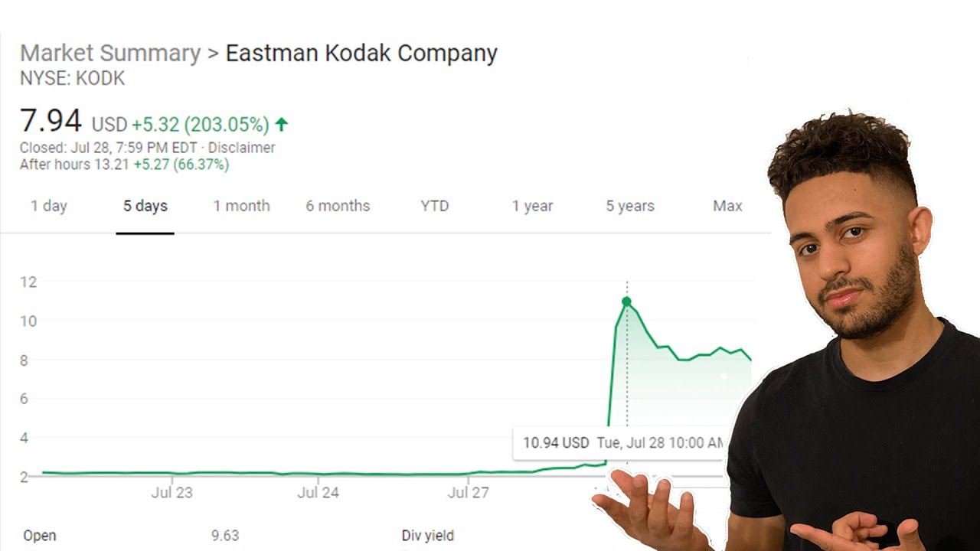Select the 1 year range tab
The width and height of the screenshot is (980, 551).
click(x=532, y=206)
